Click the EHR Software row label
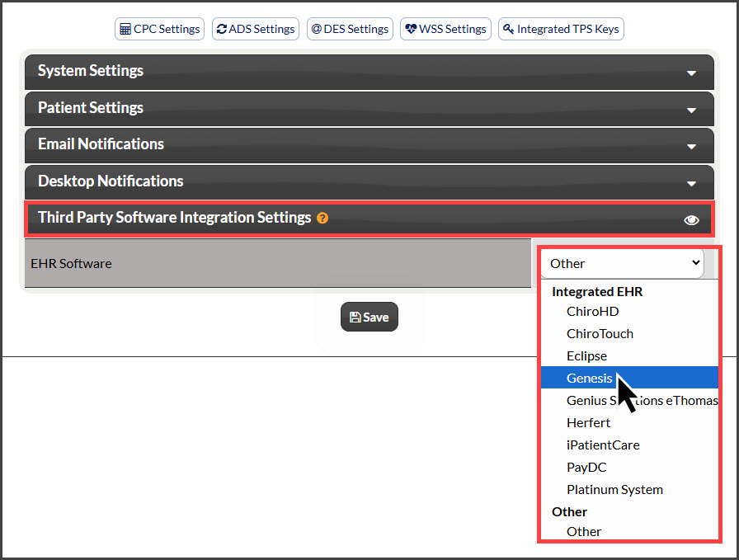739x560 pixels. 71,263
